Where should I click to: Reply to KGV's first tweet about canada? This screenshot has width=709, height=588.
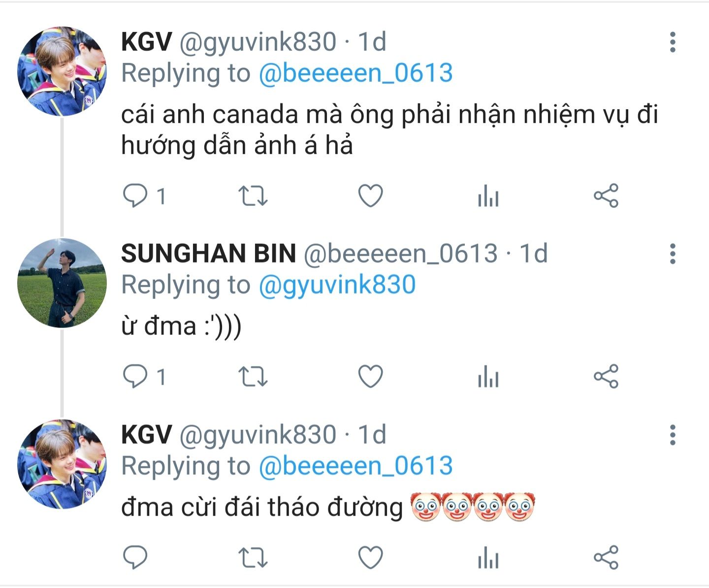(x=135, y=196)
